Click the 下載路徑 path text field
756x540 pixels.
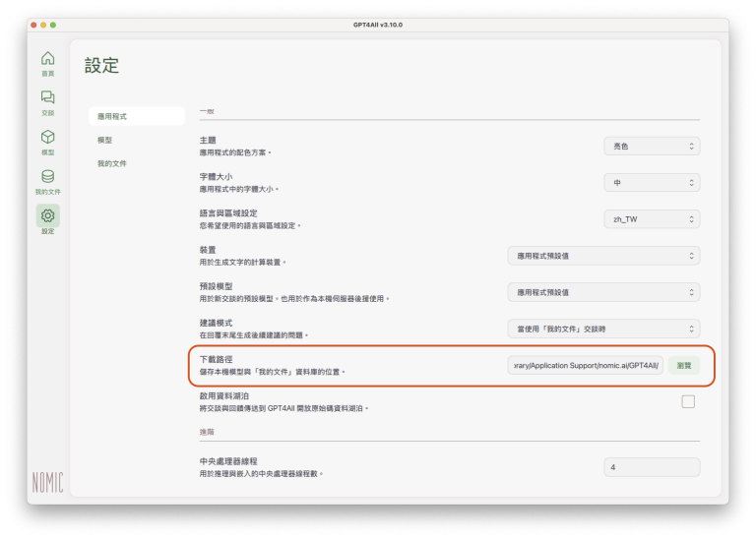pyautogui.click(x=586, y=365)
